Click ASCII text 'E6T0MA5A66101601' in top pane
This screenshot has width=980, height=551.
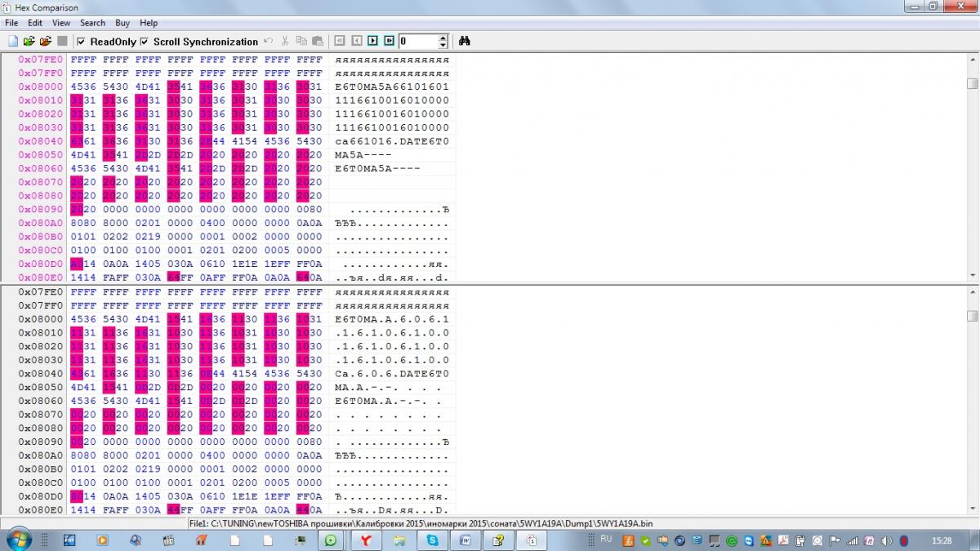tap(392, 87)
